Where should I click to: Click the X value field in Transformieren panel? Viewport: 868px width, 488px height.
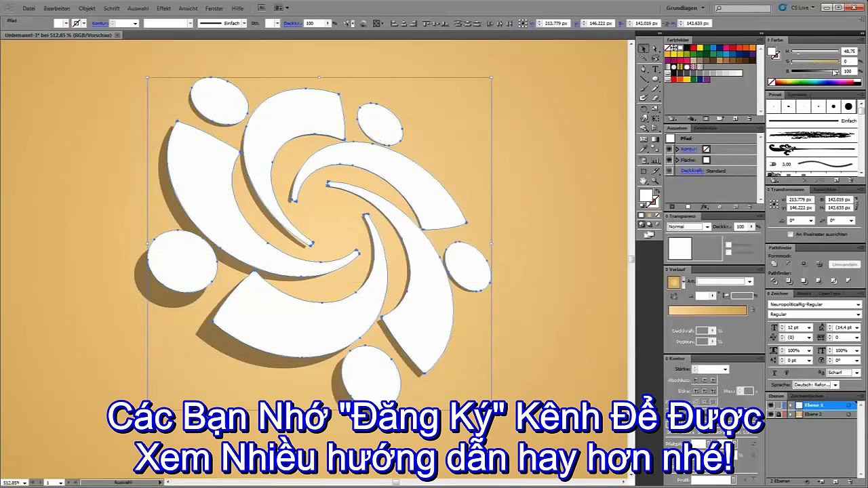[801, 199]
